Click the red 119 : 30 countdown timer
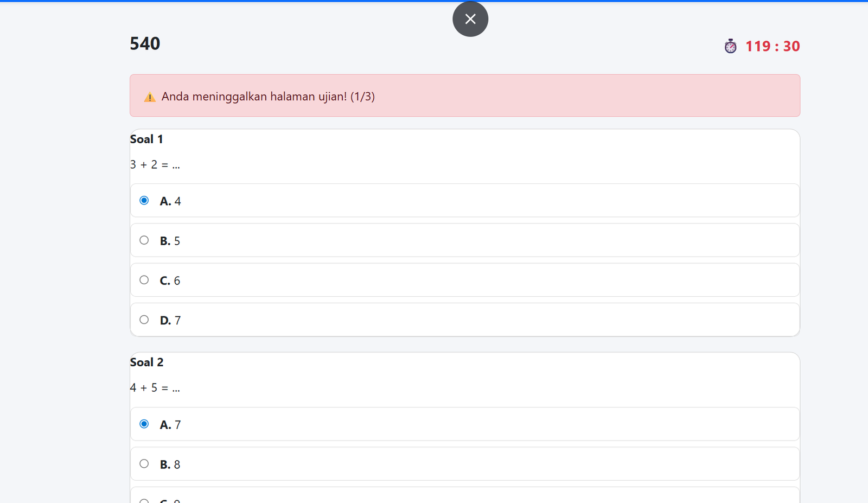Screen dimensions: 868x503 point(772,46)
